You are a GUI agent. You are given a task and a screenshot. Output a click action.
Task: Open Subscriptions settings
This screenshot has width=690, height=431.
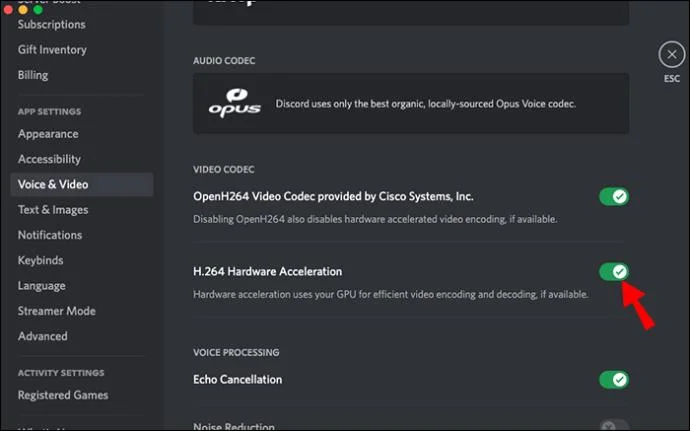pyautogui.click(x=52, y=24)
